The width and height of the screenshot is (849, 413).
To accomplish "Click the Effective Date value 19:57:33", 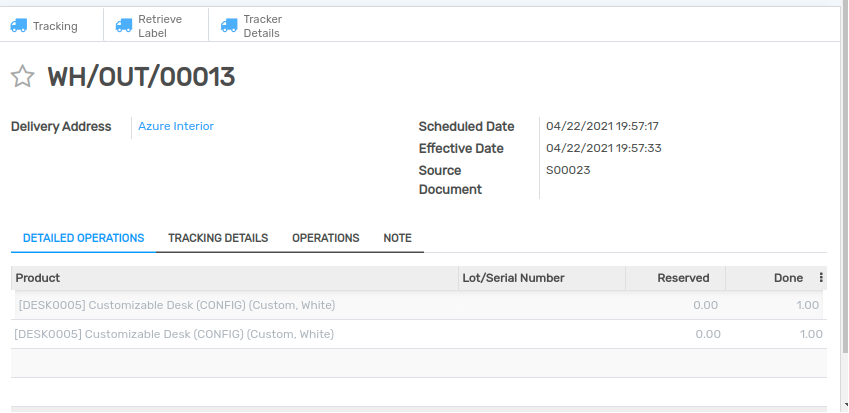I will [x=603, y=148].
